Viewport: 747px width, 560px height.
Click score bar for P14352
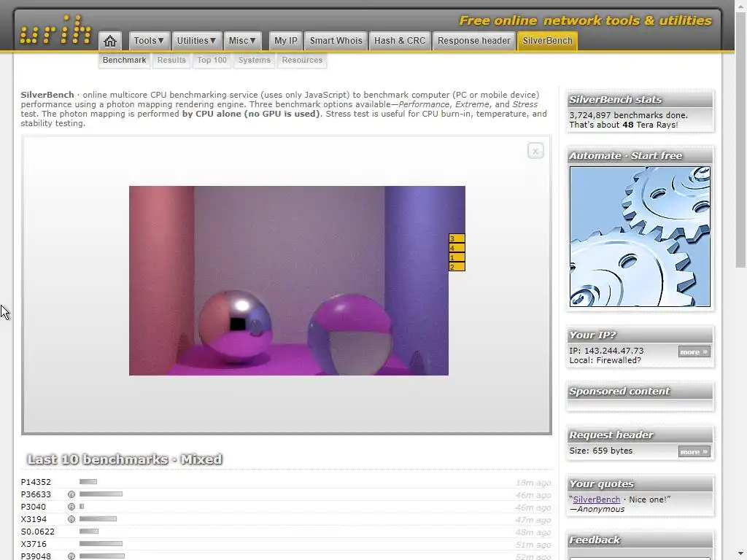click(x=88, y=482)
